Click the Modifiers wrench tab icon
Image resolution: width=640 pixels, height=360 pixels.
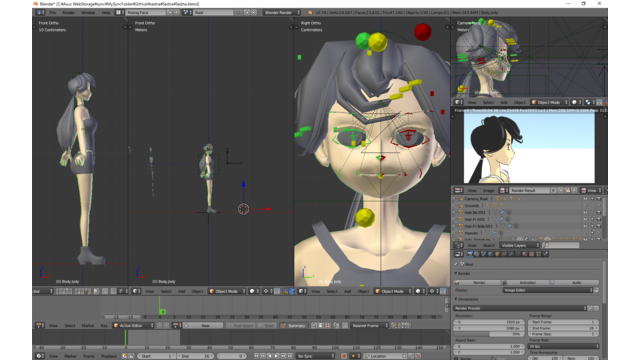pos(511,254)
